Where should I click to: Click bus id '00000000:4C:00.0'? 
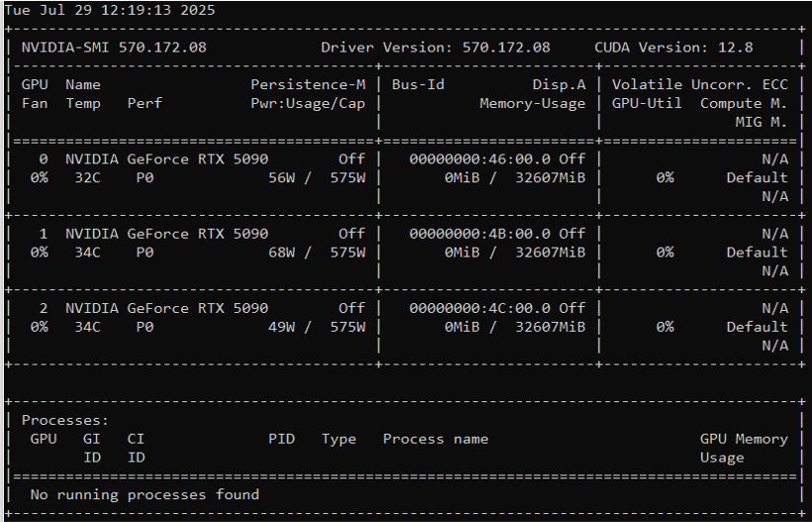[x=479, y=309]
